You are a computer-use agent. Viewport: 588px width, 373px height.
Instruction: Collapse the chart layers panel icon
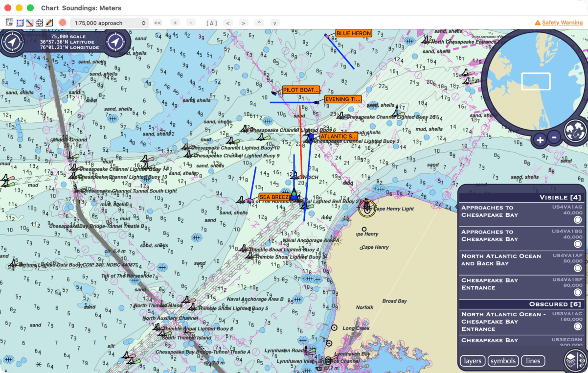pos(575,360)
